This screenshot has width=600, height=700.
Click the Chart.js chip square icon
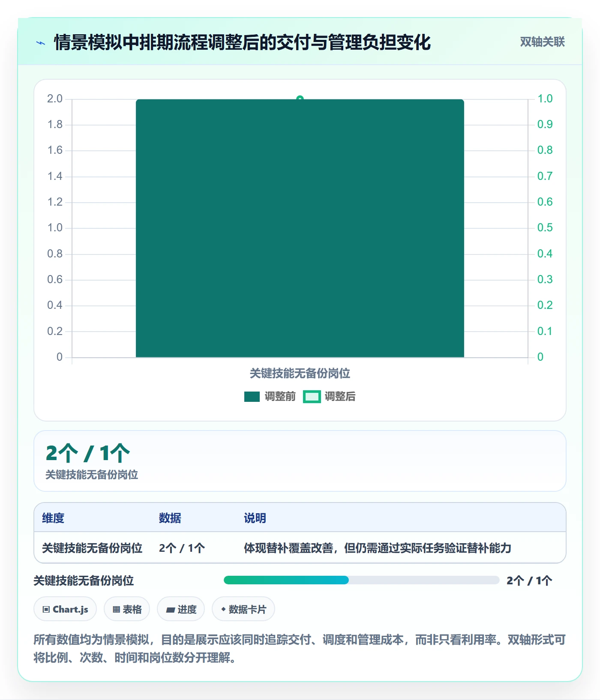tap(46, 609)
